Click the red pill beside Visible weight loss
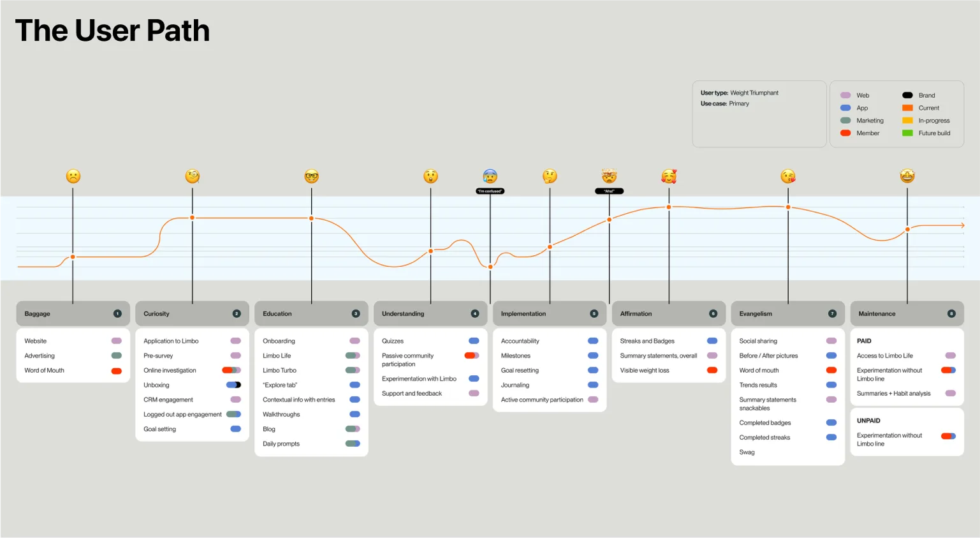This screenshot has width=980, height=538. coord(712,370)
